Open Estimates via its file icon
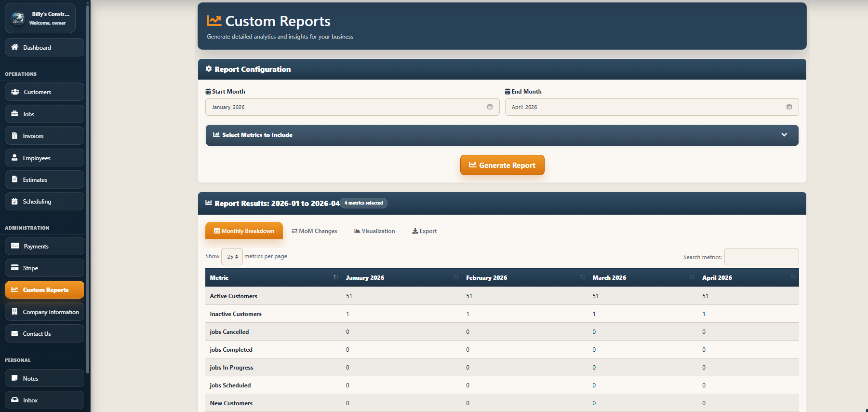The image size is (868, 412). [14, 179]
